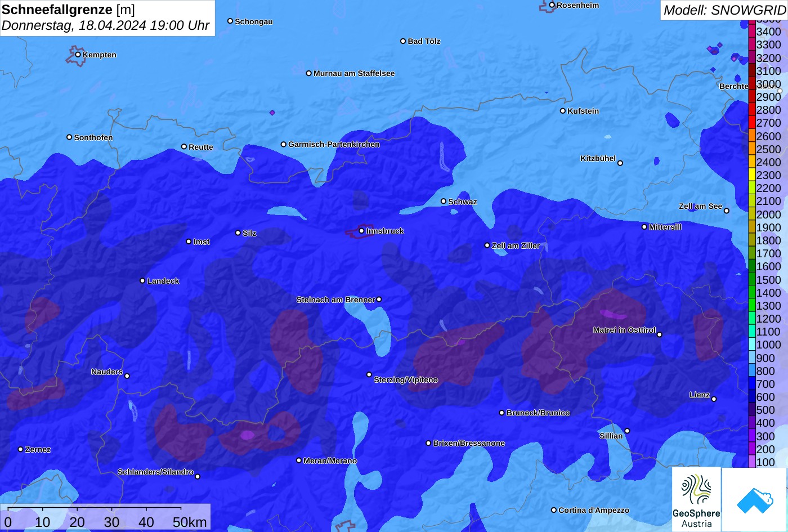Image resolution: width=788 pixels, height=532 pixels.
Task: Click the blue cloud arrow logo
Action: pos(755,499)
